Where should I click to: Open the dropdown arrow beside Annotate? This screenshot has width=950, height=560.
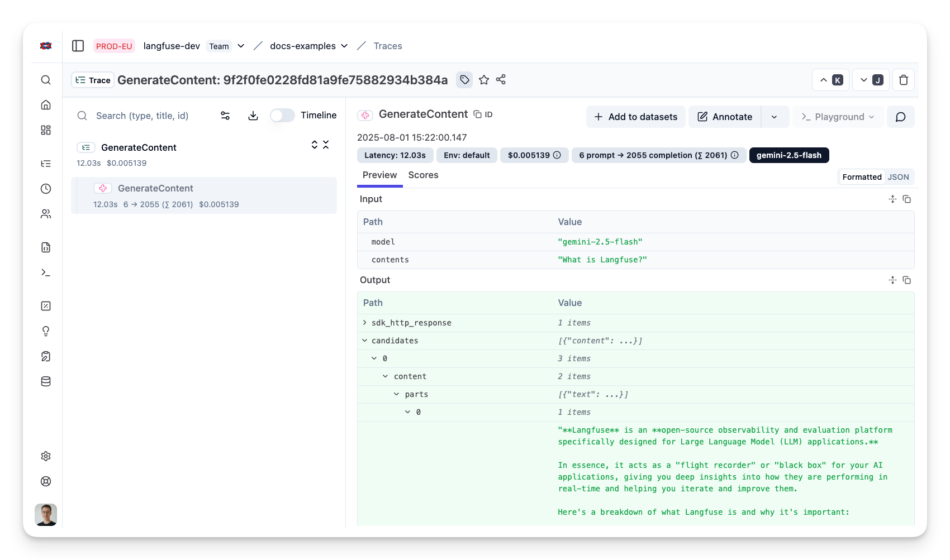tap(774, 117)
